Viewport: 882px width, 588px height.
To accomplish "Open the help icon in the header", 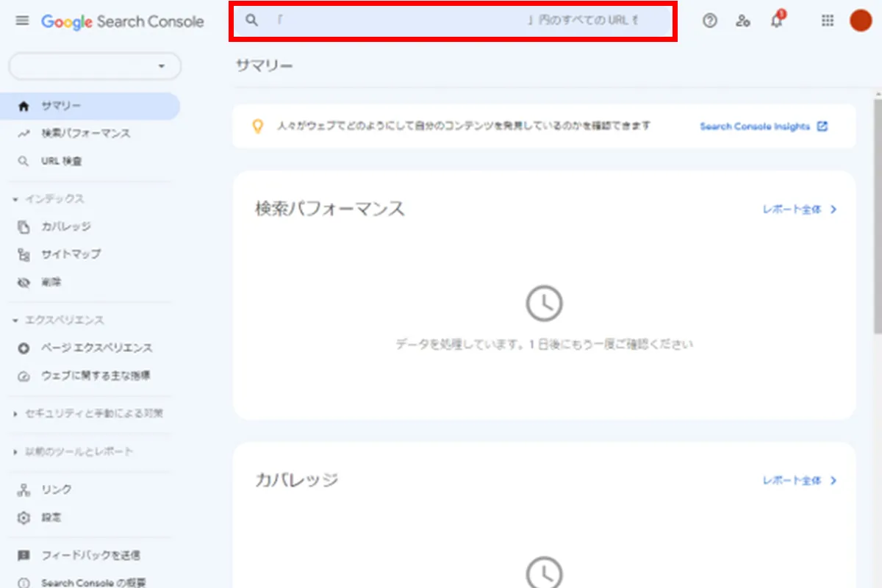I will (709, 21).
